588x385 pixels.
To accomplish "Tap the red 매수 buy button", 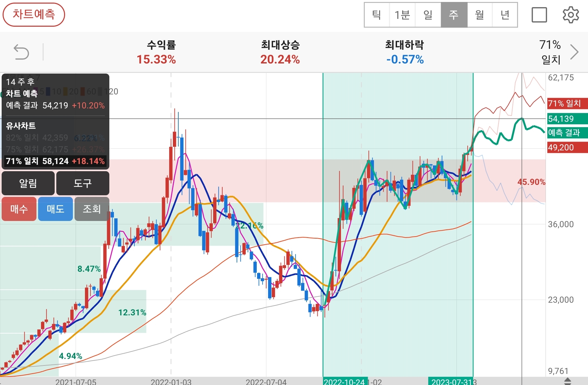I will pyautogui.click(x=19, y=209).
